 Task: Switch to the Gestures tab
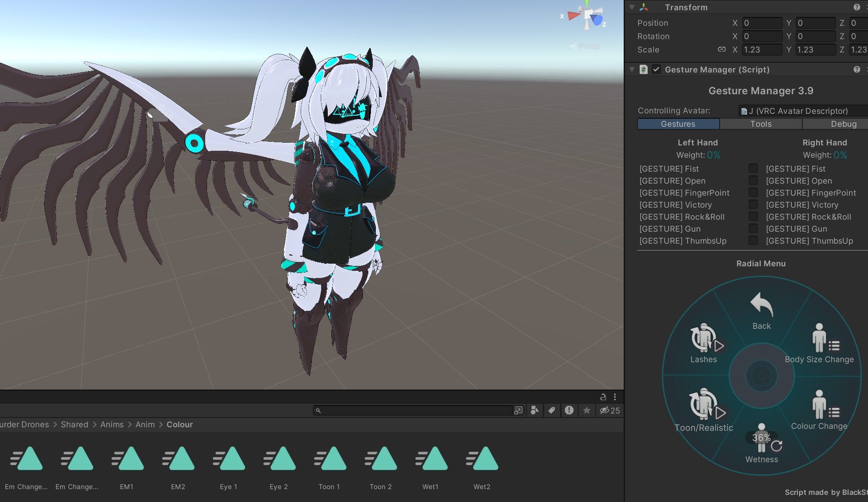678,124
